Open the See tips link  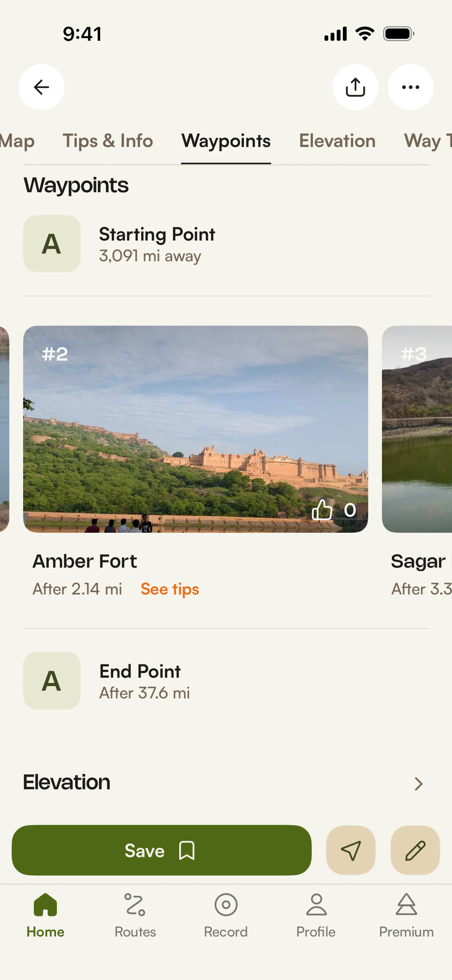(170, 589)
